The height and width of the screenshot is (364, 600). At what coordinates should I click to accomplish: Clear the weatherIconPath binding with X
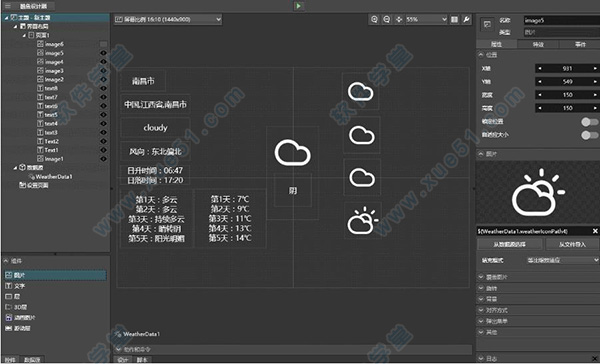tap(595, 231)
